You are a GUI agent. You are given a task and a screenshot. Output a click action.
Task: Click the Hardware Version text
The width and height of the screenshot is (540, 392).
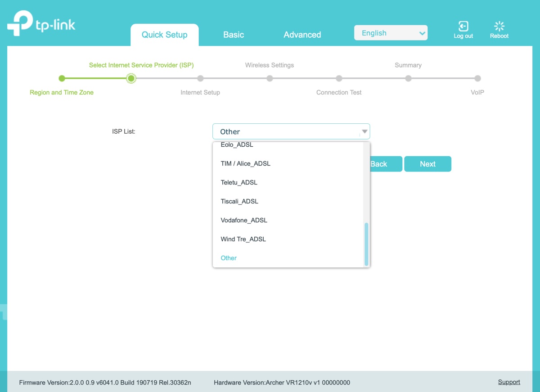pyautogui.click(x=282, y=383)
